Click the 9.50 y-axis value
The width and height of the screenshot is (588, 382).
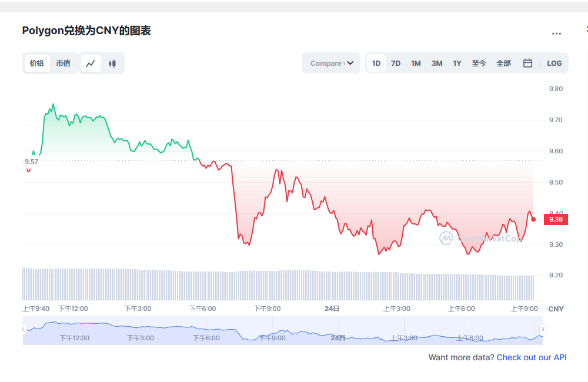556,182
